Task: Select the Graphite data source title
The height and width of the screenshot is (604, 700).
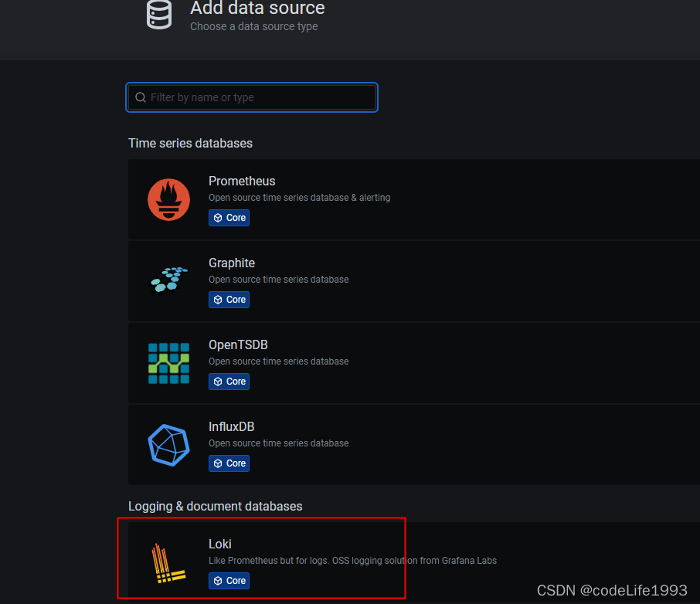Action: 232,263
